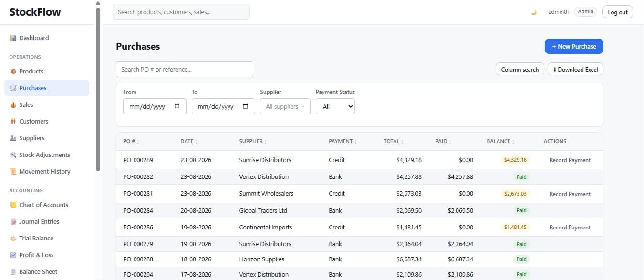Viewport: 644px width, 280px height.
Task: Click the Chart of Accounts ledger icon
Action: (x=13, y=205)
